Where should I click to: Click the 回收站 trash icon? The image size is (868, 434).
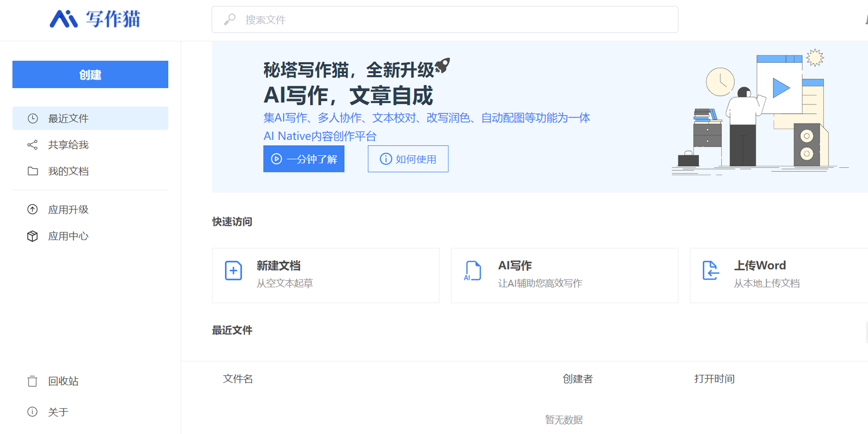[33, 381]
